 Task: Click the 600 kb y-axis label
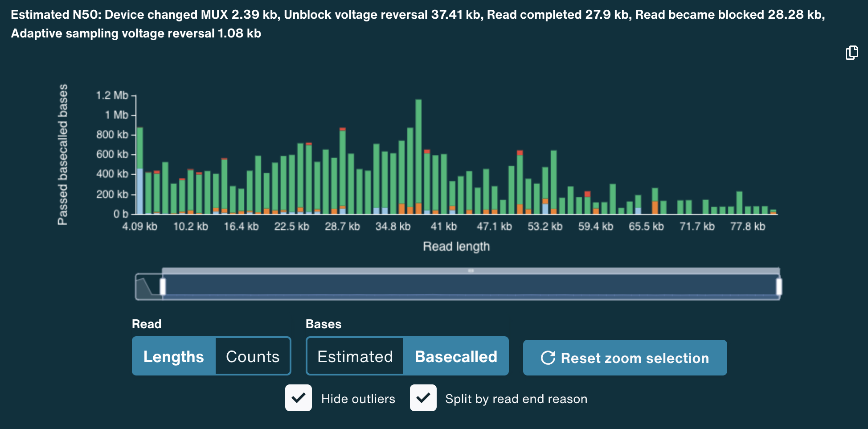click(112, 154)
